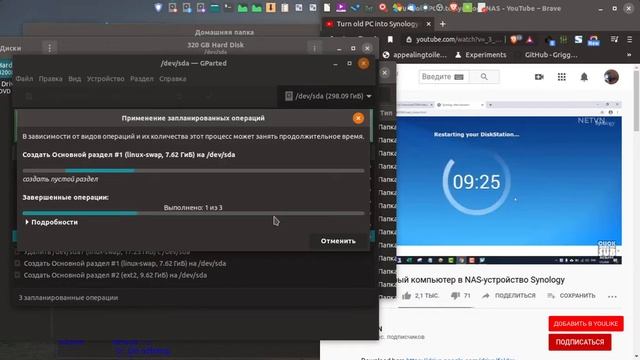The width and height of the screenshot is (640, 360).
Task: Click the purple media player icon in top panel
Action: (340, 8)
